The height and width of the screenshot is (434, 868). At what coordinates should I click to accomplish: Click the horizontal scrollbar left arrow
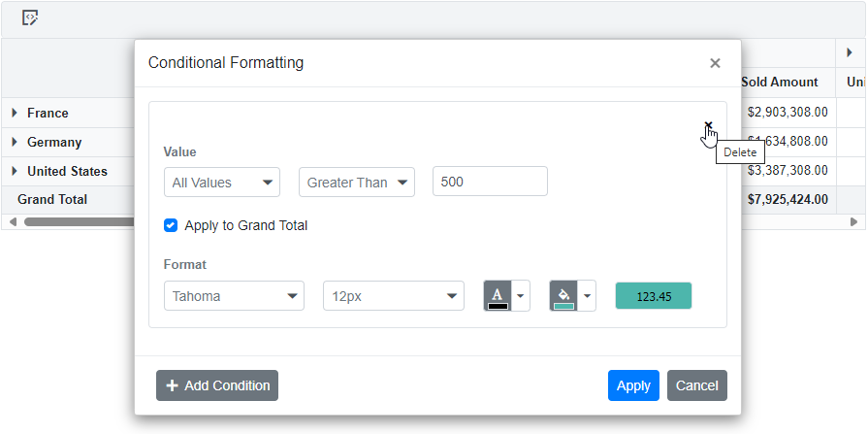13,221
